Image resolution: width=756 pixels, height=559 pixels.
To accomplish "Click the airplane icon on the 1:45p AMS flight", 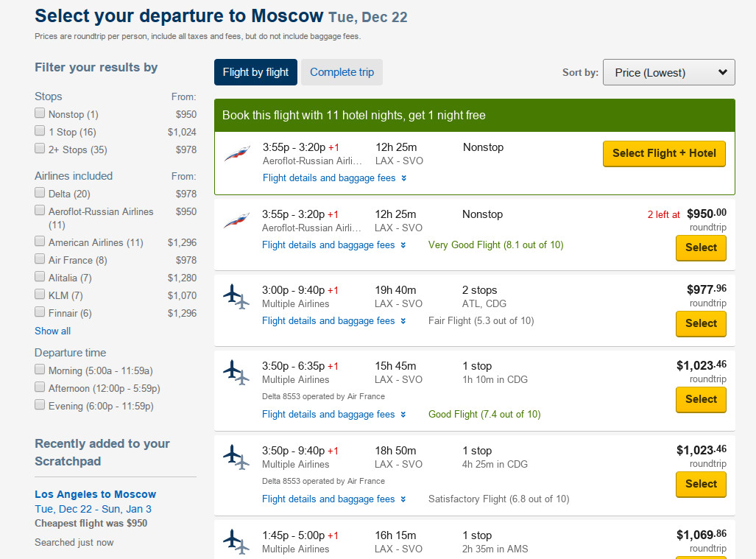I will [x=236, y=541].
